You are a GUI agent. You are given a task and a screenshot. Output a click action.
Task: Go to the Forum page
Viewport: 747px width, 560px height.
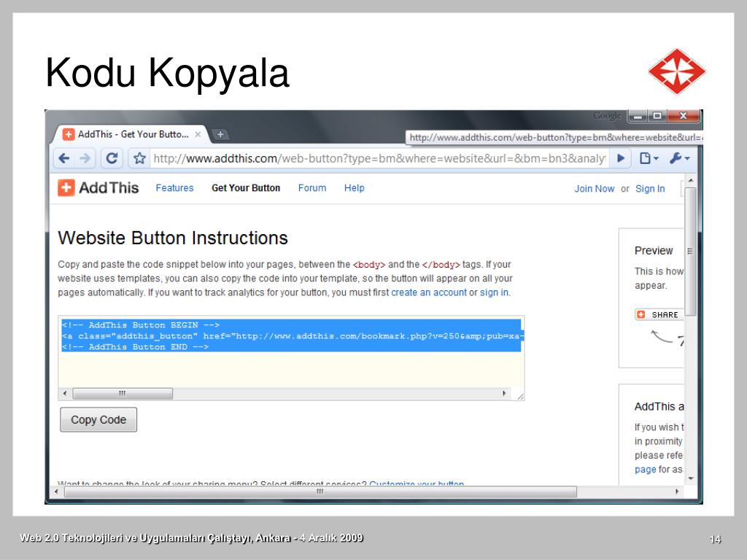click(x=312, y=188)
